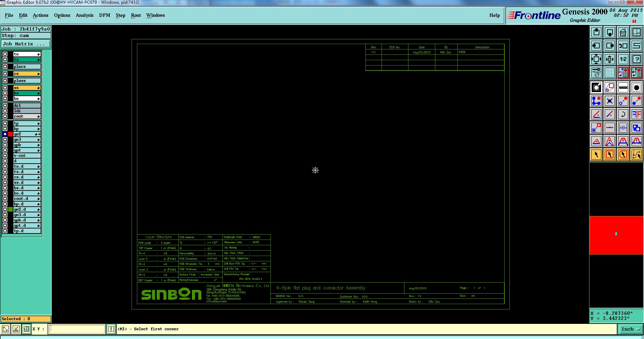Click the question mark help icon
This screenshot has width=644, height=339.
[x=636, y=59]
